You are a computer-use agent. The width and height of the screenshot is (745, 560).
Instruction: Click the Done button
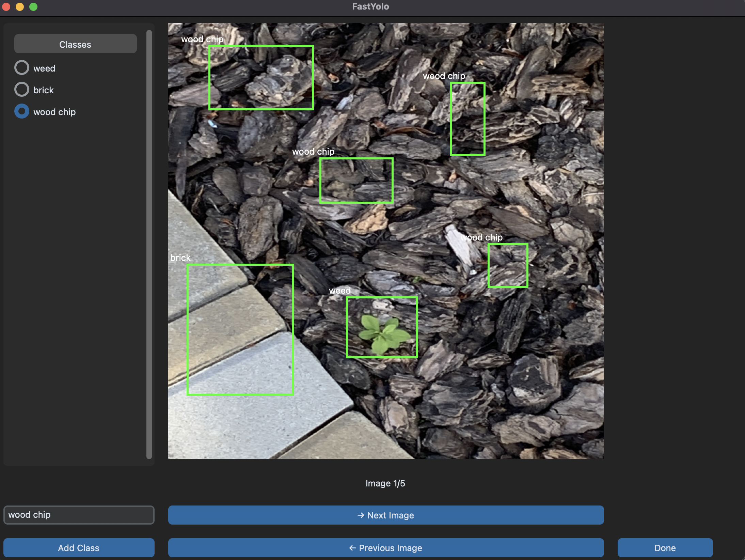665,548
